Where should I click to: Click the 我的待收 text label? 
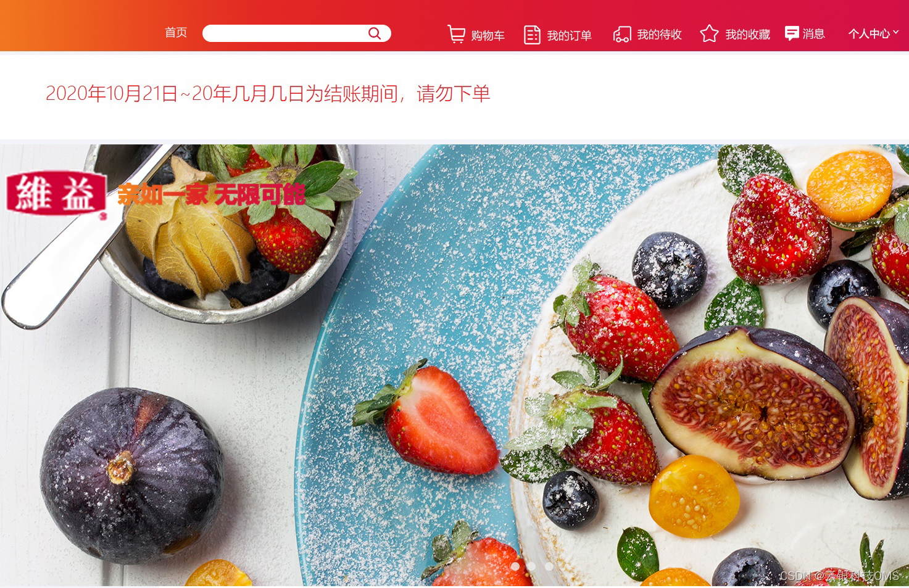click(x=659, y=35)
